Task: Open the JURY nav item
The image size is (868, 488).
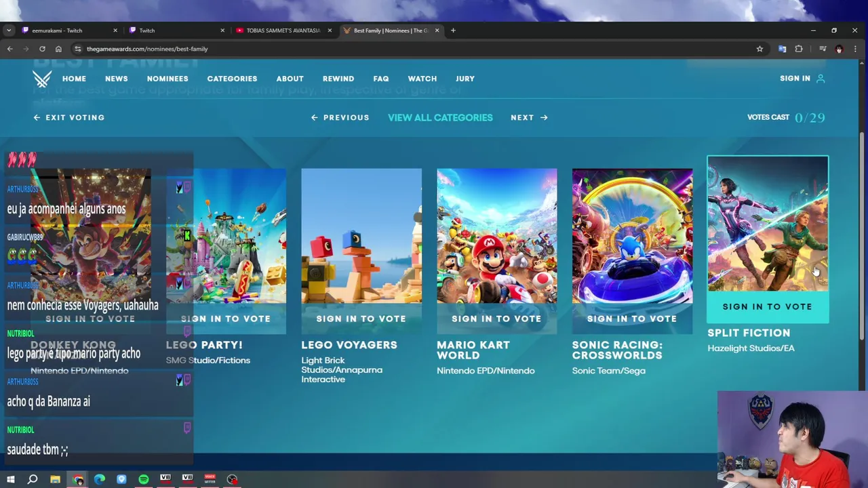Action: click(465, 79)
